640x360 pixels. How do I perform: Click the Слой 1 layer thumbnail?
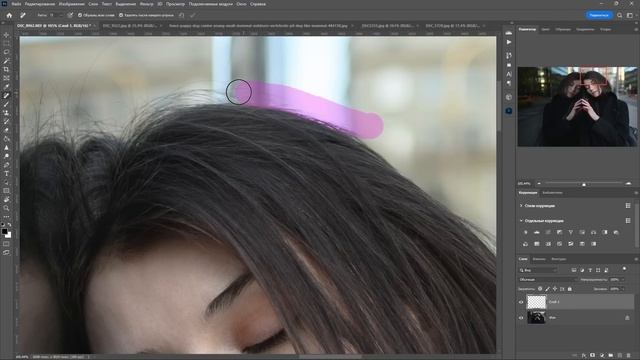click(536, 302)
